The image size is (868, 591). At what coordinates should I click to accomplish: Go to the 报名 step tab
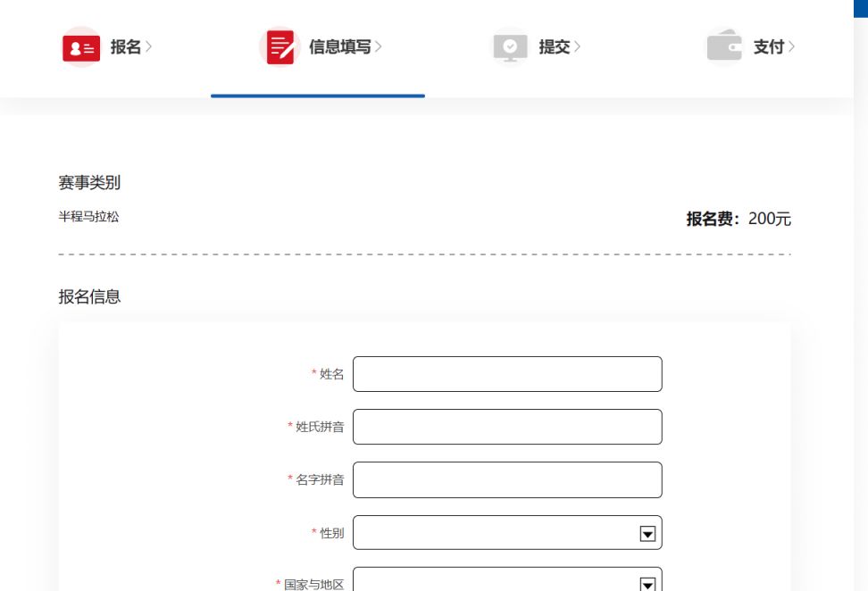[x=106, y=47]
